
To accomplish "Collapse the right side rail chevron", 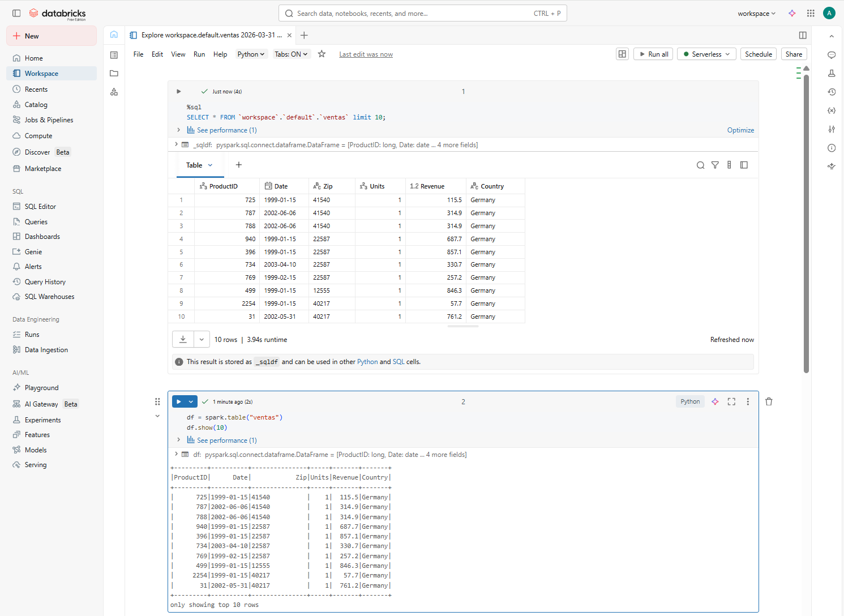I will pos(832,36).
